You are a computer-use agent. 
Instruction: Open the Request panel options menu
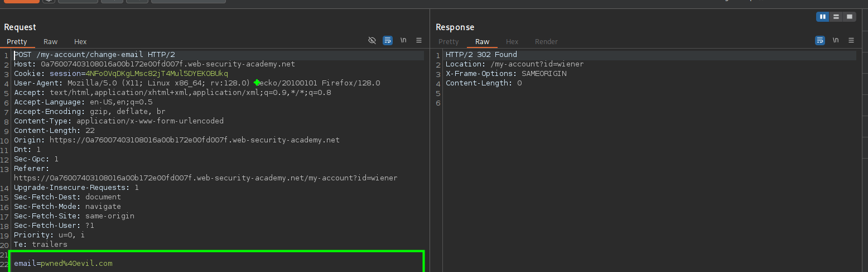coord(419,40)
